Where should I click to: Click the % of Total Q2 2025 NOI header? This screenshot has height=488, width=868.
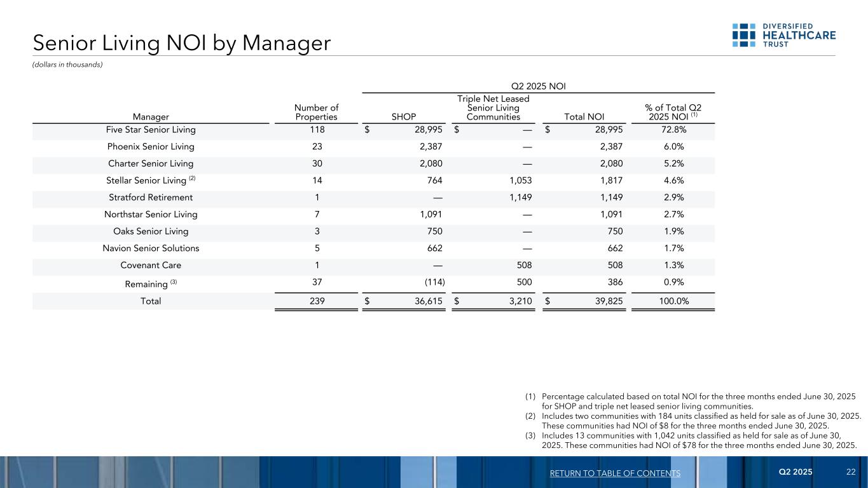point(673,112)
